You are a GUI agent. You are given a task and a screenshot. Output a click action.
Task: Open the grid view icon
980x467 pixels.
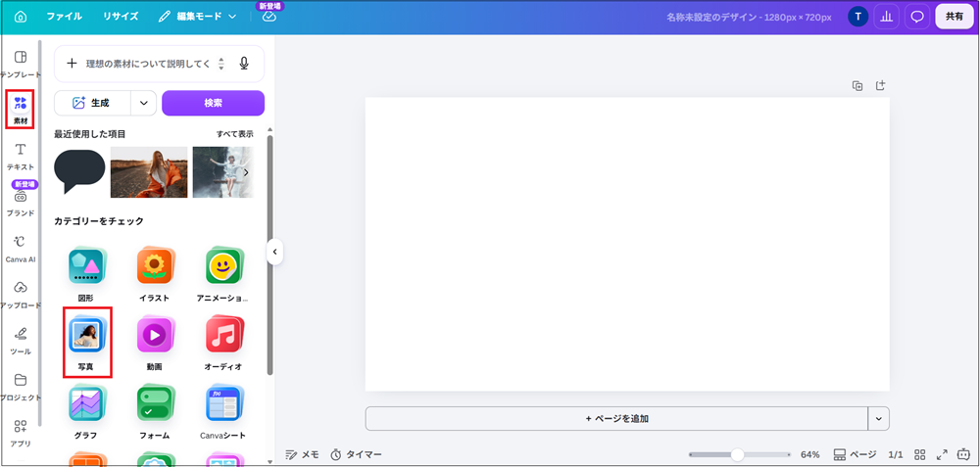click(920, 454)
